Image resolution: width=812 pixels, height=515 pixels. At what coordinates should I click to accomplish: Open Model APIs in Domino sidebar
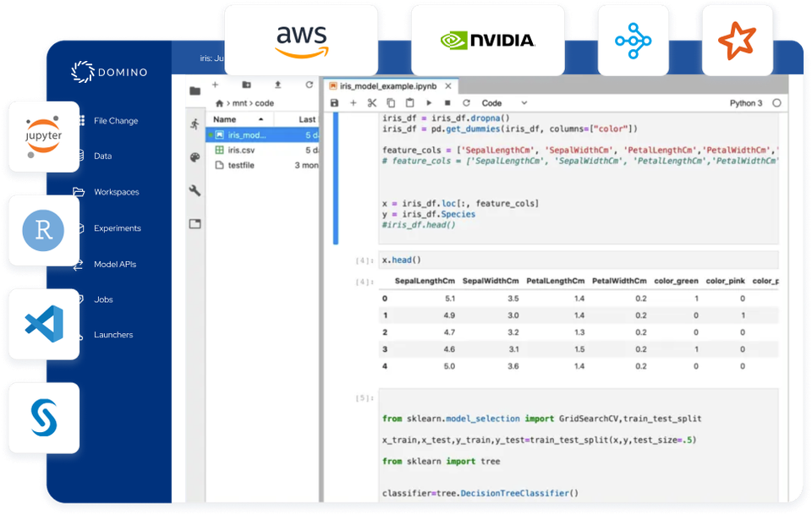[115, 264]
